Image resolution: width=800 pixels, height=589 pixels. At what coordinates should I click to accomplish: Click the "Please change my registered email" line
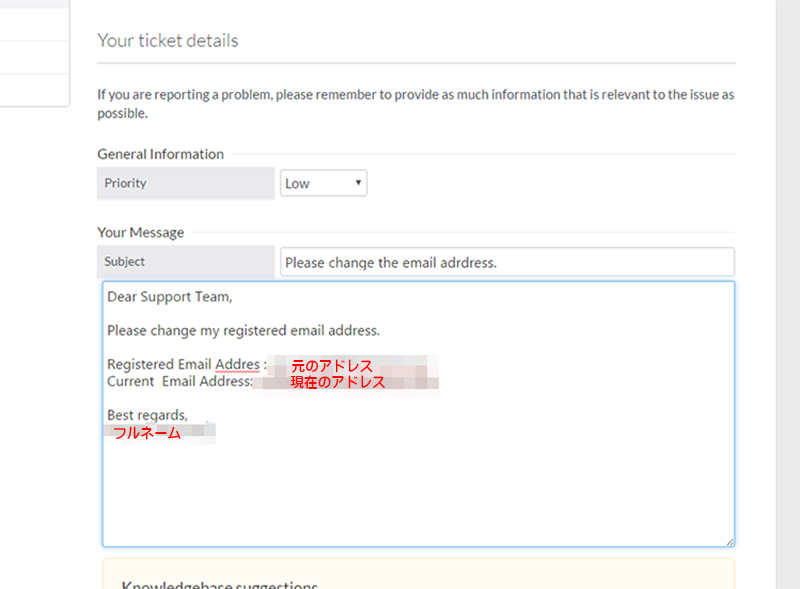pyautogui.click(x=243, y=330)
